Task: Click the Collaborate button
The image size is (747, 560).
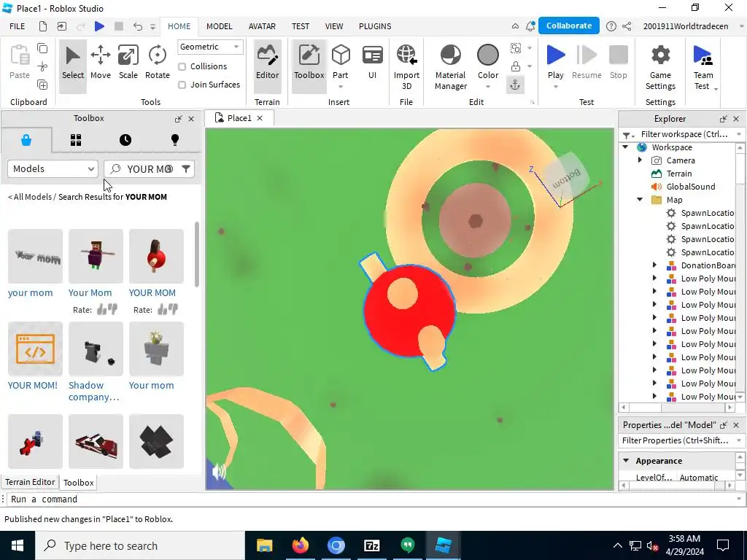Action: [x=569, y=26]
